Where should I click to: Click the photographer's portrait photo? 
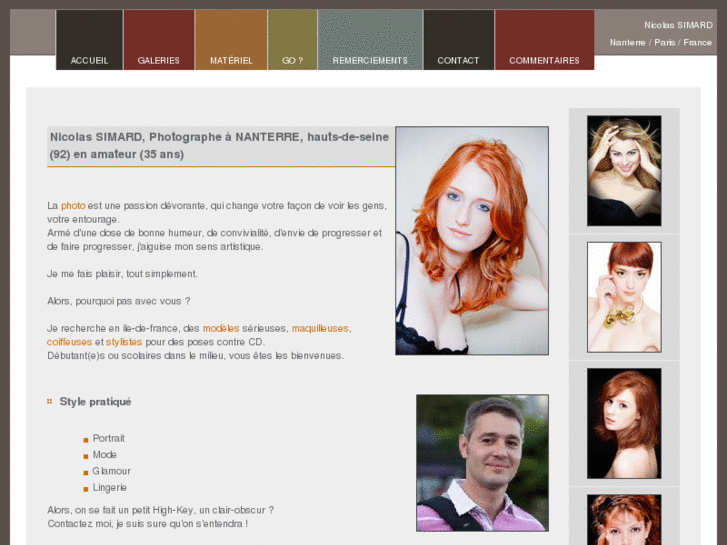482,463
